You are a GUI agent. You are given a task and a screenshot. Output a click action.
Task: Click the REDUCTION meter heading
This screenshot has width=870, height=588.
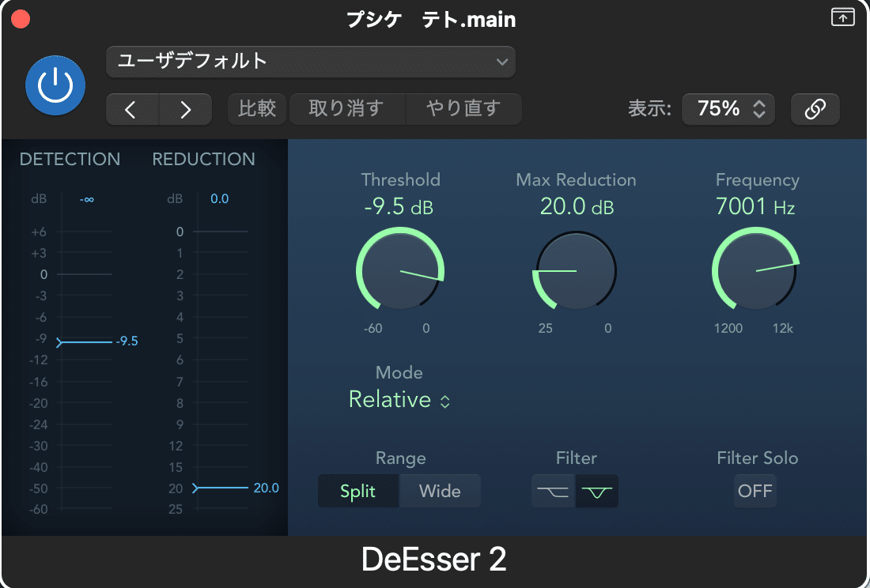coord(203,159)
